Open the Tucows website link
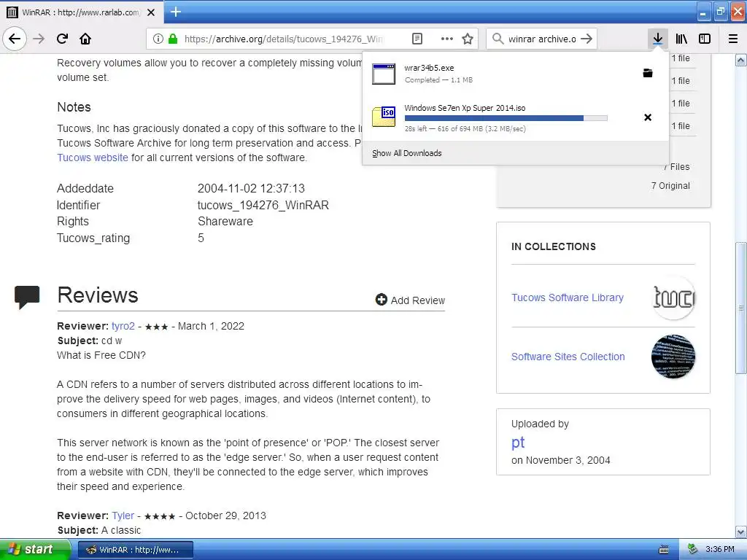The image size is (747, 560). (93, 157)
